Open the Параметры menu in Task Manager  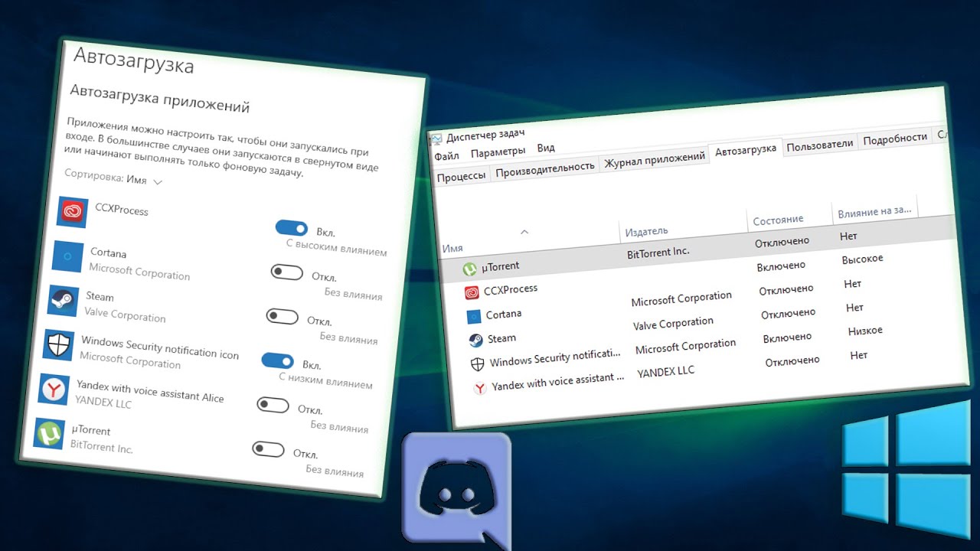pos(498,152)
